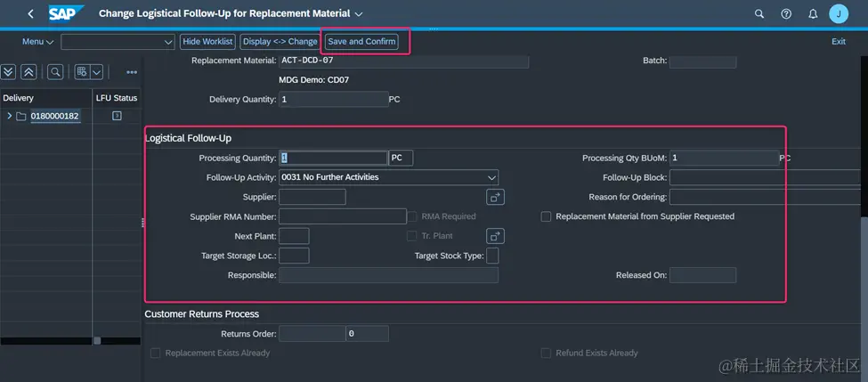Open the notifications bell

coord(812,14)
